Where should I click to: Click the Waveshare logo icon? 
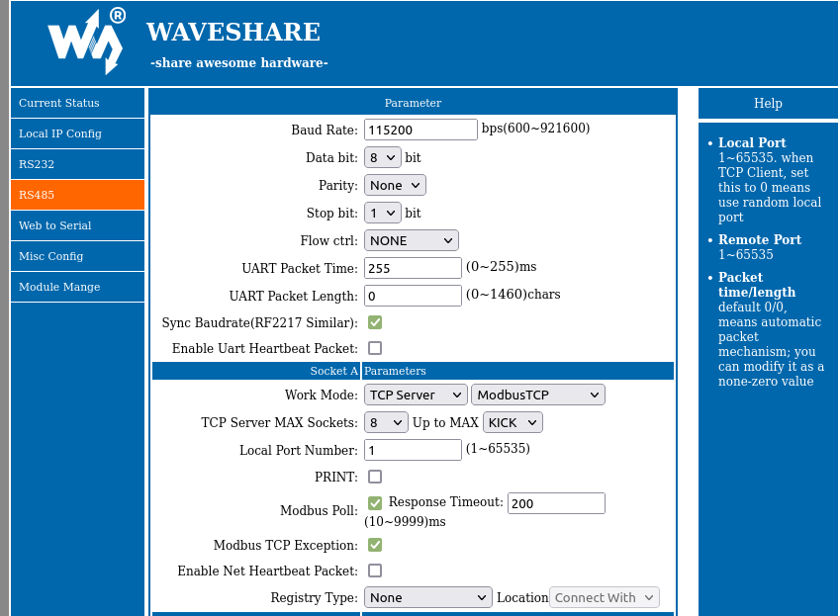(x=87, y=42)
